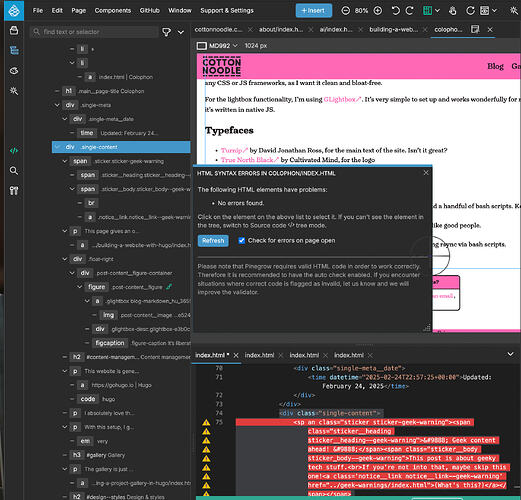Zoom in with the plus icon
Image resolution: width=521 pixels, height=500 pixels.
tap(378, 11)
